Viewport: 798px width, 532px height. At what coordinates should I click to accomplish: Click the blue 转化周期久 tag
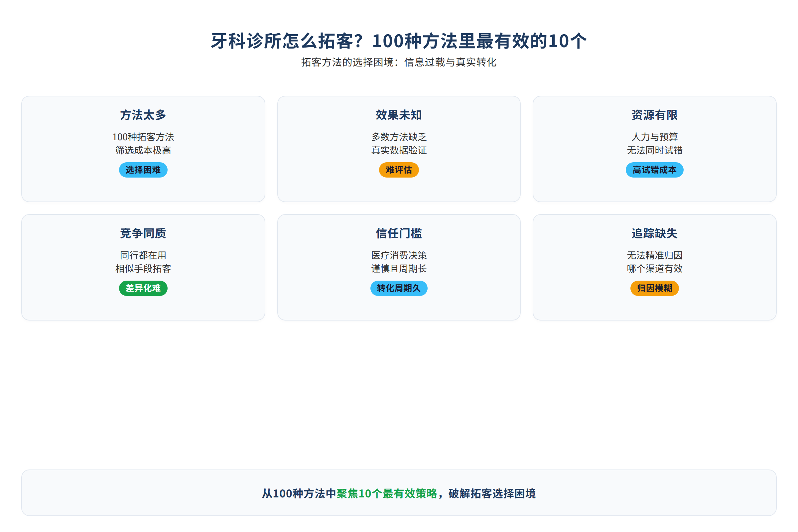[x=399, y=288]
